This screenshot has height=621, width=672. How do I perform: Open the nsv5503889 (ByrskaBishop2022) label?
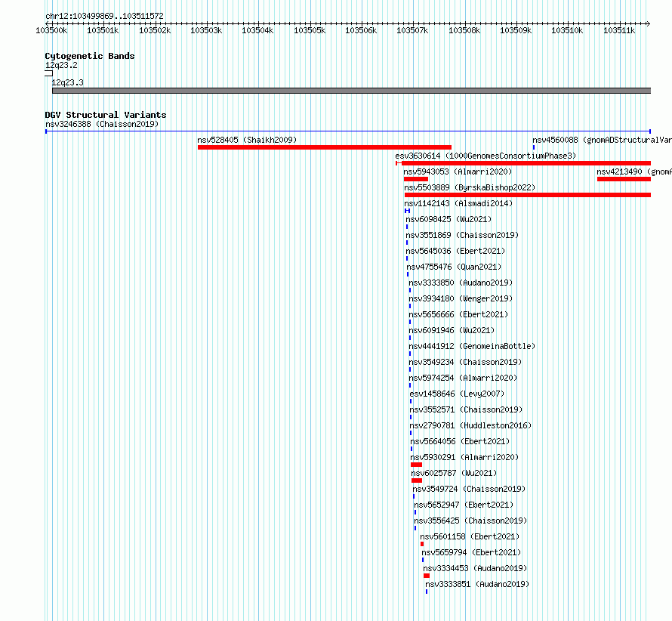tap(470, 187)
